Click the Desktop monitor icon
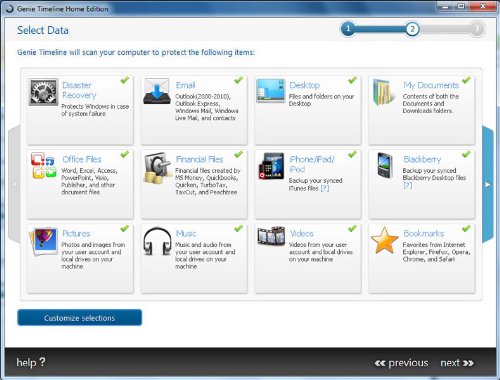Screen dimensions: 500x380 (271, 90)
